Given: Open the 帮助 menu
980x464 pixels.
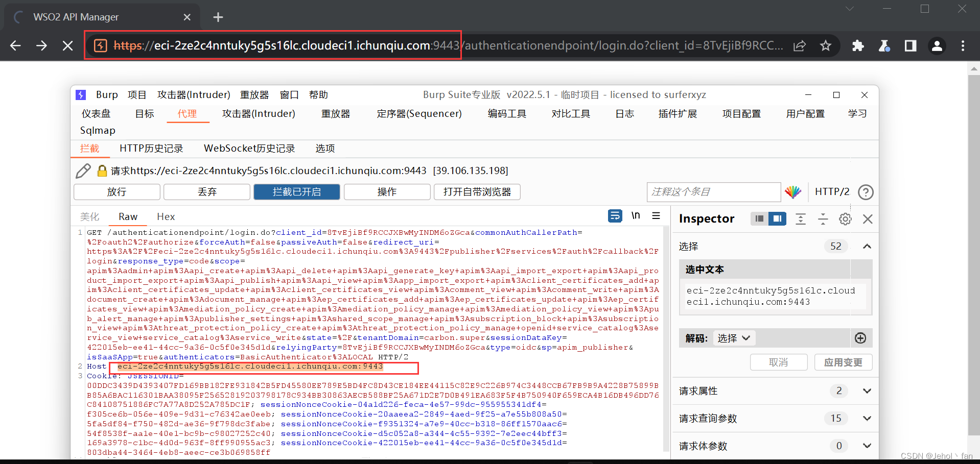Looking at the screenshot, I should pyautogui.click(x=318, y=95).
